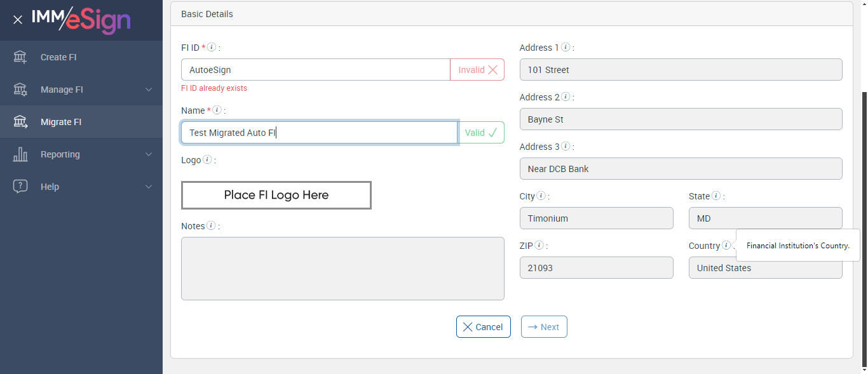Click into the FI ID text field

click(x=315, y=70)
